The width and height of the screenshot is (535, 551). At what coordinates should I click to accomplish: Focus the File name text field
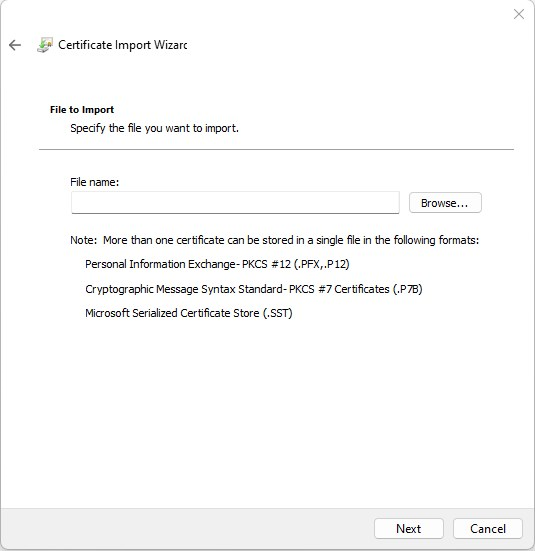click(x=235, y=203)
